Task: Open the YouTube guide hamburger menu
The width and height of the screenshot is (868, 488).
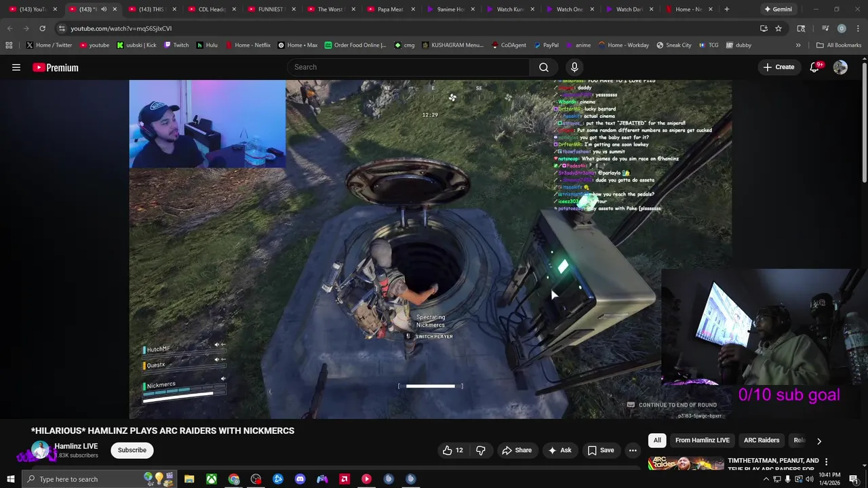Action: 16,67
